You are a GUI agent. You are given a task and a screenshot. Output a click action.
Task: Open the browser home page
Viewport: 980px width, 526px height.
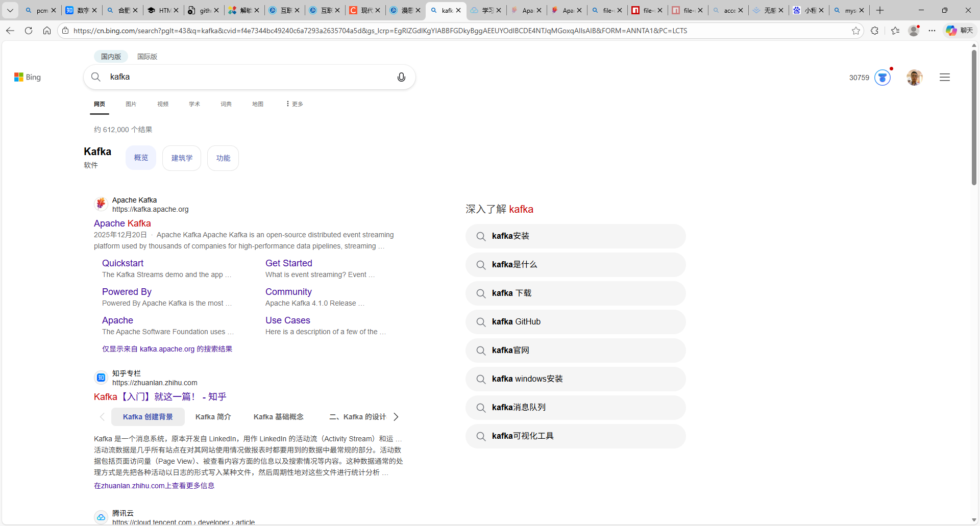[47, 31]
